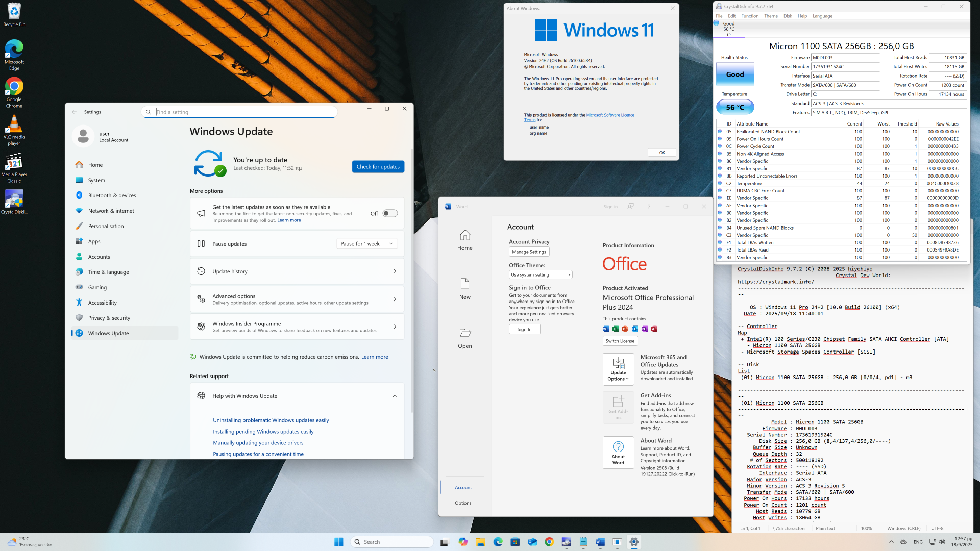Click New document icon in Word
This screenshot has height=551, width=980.
coord(464,284)
